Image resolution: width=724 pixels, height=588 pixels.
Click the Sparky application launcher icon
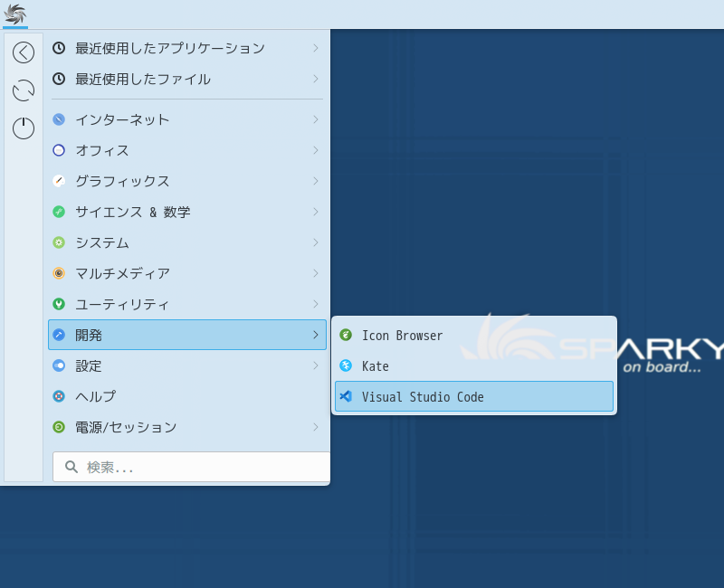pos(15,14)
